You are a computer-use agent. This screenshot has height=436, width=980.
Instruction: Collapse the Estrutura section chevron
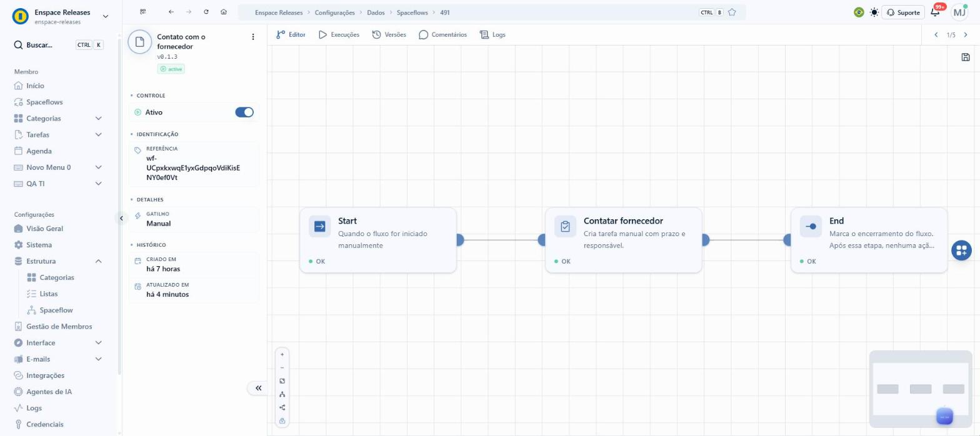point(98,261)
